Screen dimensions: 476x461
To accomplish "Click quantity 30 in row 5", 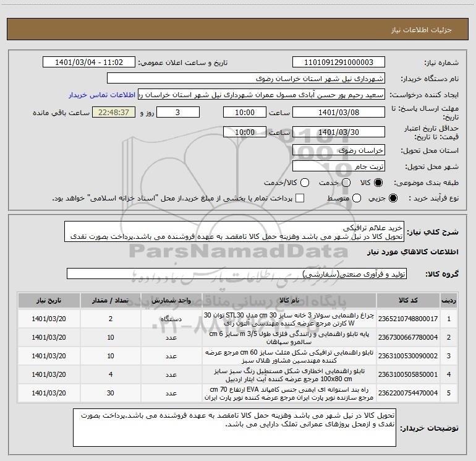I will 111,393.
